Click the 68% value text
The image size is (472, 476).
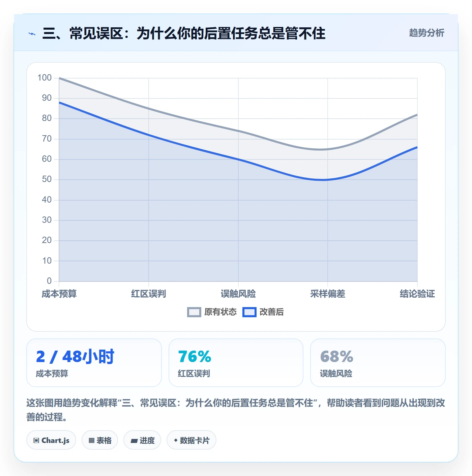pyautogui.click(x=336, y=357)
